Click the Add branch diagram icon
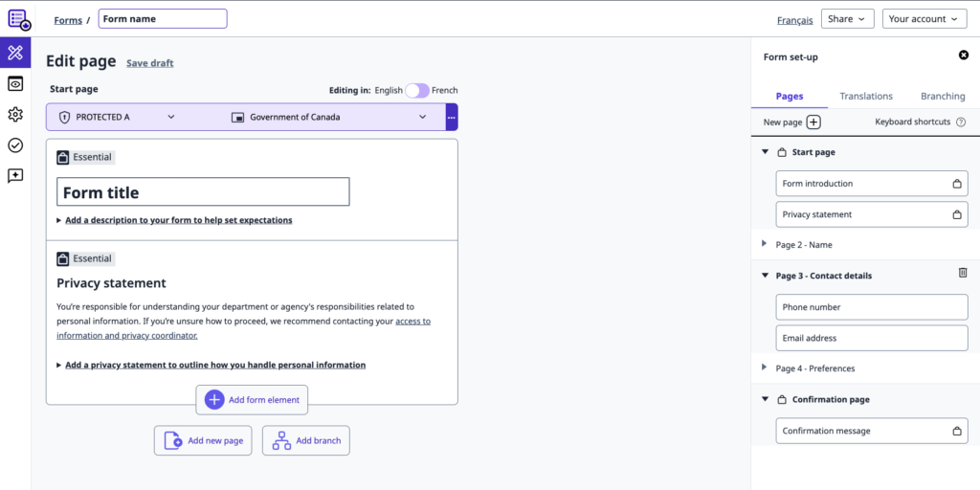The width and height of the screenshot is (980, 490). tap(282, 440)
